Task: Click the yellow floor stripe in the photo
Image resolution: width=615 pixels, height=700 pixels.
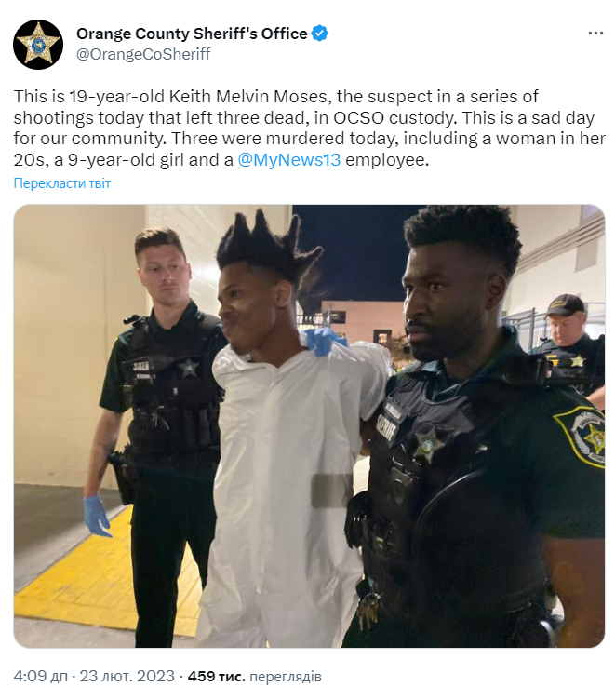Action: pos(105,576)
